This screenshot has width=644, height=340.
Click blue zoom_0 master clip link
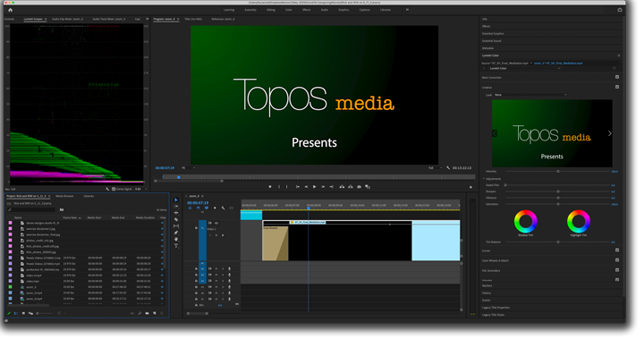pyautogui.click(x=558, y=64)
